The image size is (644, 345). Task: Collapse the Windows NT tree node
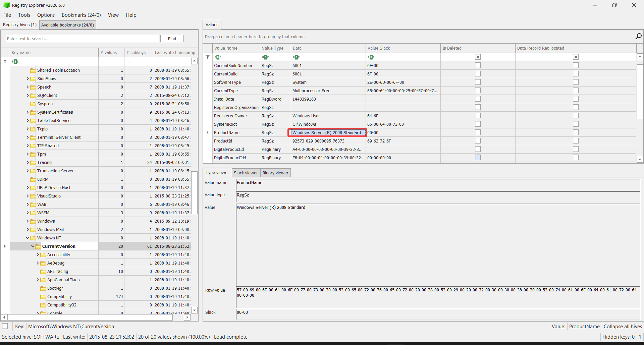(28, 238)
